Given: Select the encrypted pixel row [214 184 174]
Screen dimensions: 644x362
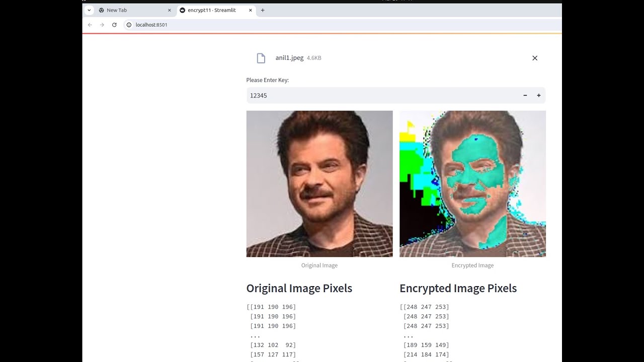Looking at the screenshot, I should tap(426, 354).
